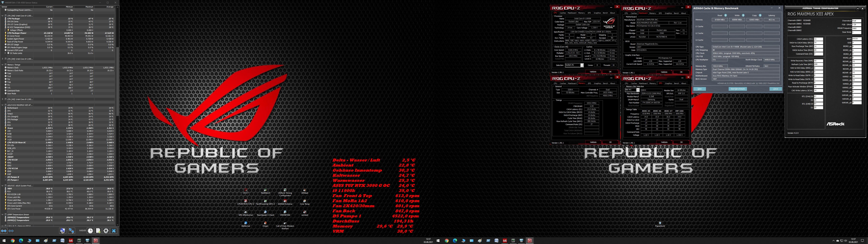Expand the Voltage Offsets row in HWiNFO
This screenshot has height=244, width=868.
(5, 30)
